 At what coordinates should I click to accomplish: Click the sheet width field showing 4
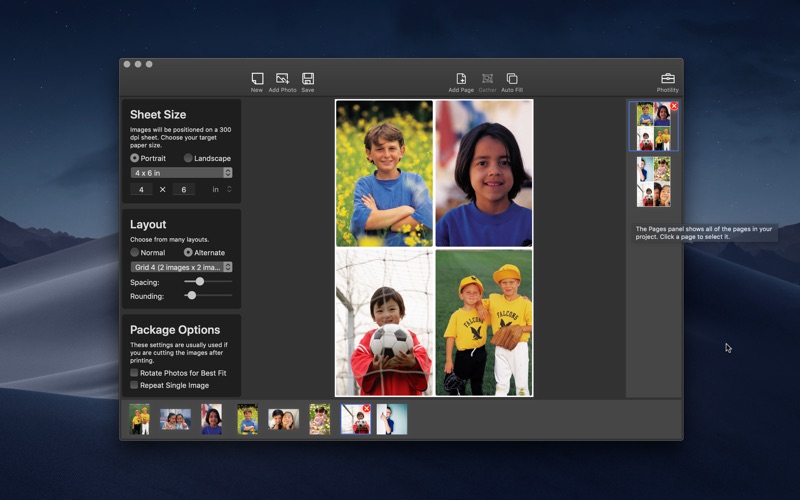pyautogui.click(x=141, y=189)
